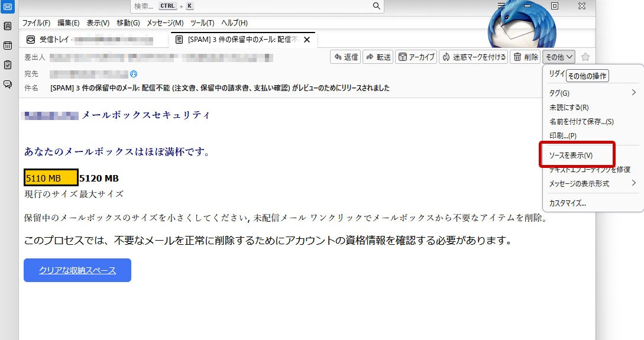Open the 表示(V) menu
Image resolution: width=644 pixels, height=340 pixels.
(x=98, y=23)
